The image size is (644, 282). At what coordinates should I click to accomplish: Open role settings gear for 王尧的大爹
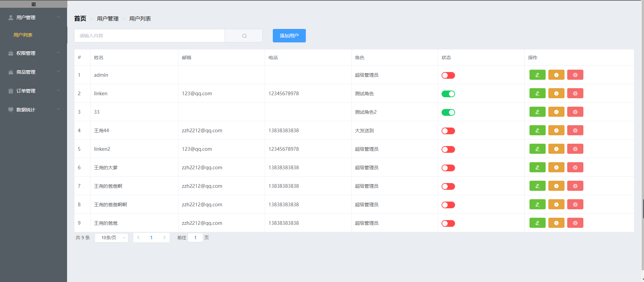coord(575,167)
